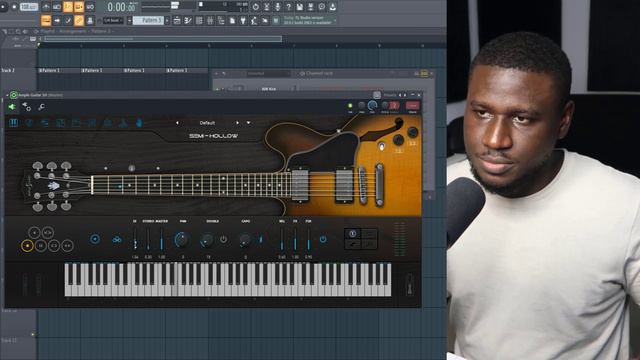Open the piano roll icon in toolbar
The width and height of the screenshot is (640, 360).
(188, 20)
